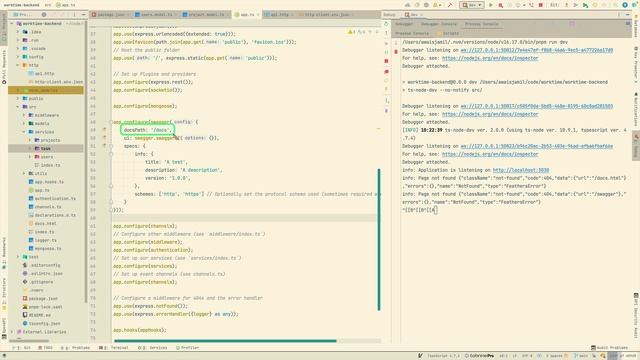Select the Debugger Console tab
Image resolution: width=640 pixels, height=360 pixels.
439,24
